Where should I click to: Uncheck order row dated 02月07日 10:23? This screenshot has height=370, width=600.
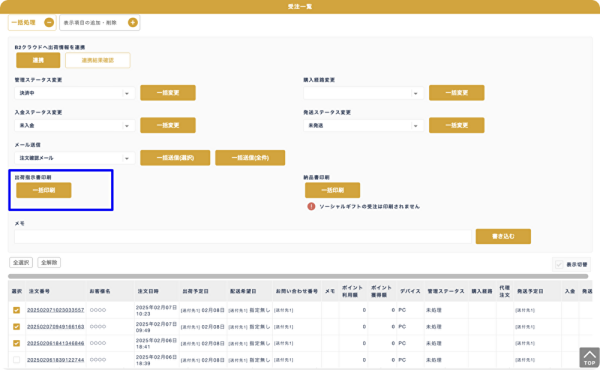tap(16, 310)
